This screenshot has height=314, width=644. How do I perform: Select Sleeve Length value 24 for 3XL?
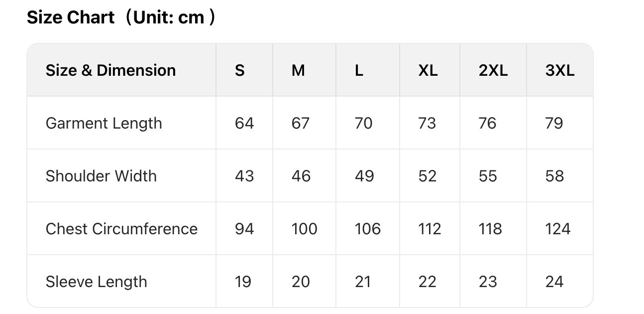pos(554,282)
